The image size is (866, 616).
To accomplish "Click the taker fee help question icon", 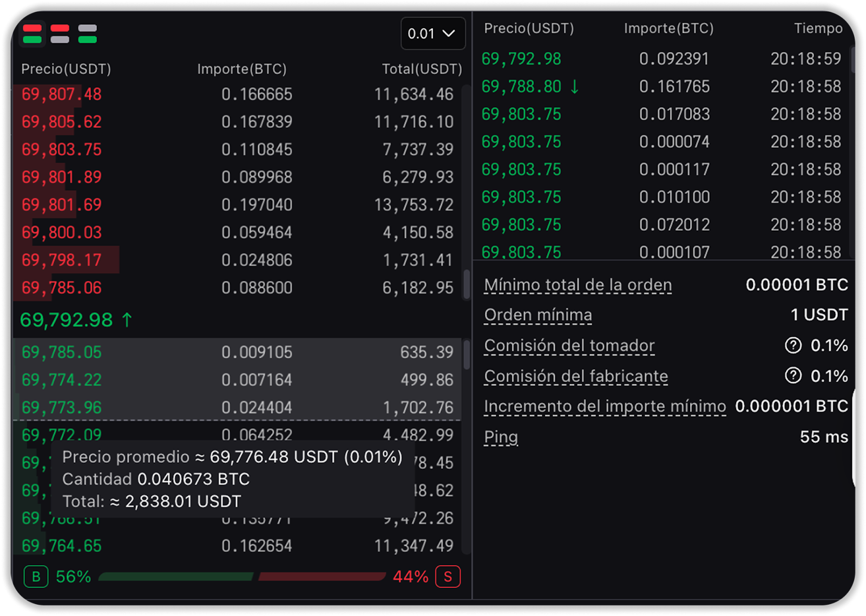I will coord(793,345).
